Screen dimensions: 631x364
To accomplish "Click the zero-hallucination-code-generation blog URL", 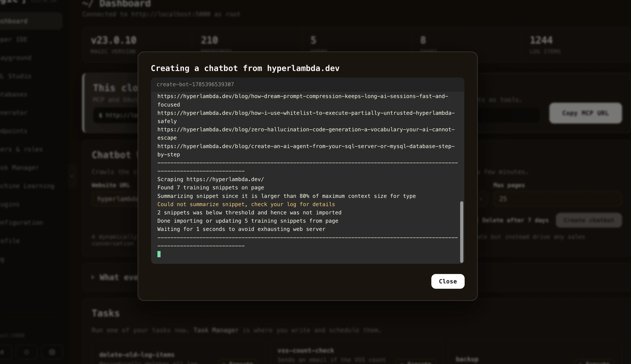I will pos(306,134).
